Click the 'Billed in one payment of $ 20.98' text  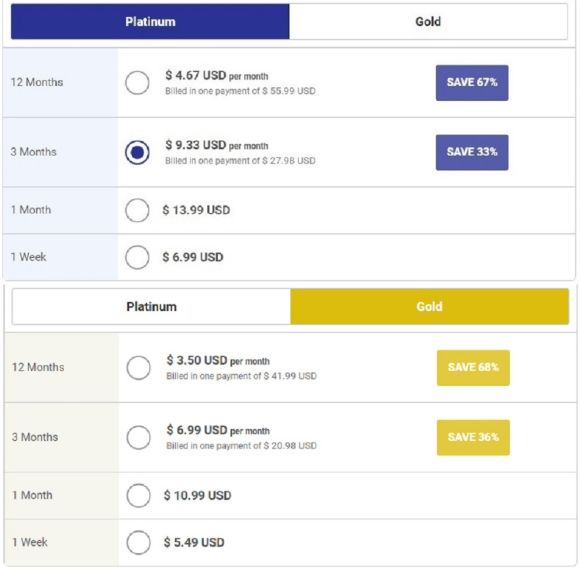(242, 446)
